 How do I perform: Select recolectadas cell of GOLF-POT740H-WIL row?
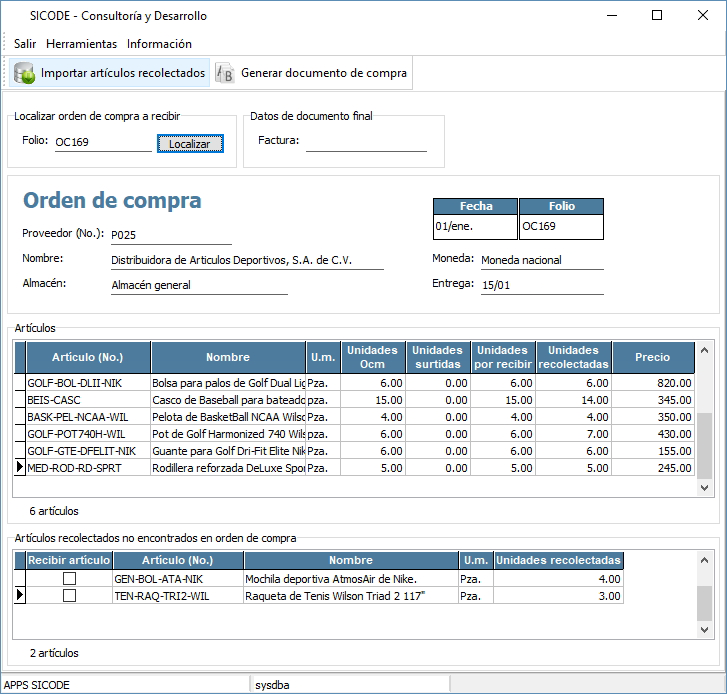(x=573, y=433)
